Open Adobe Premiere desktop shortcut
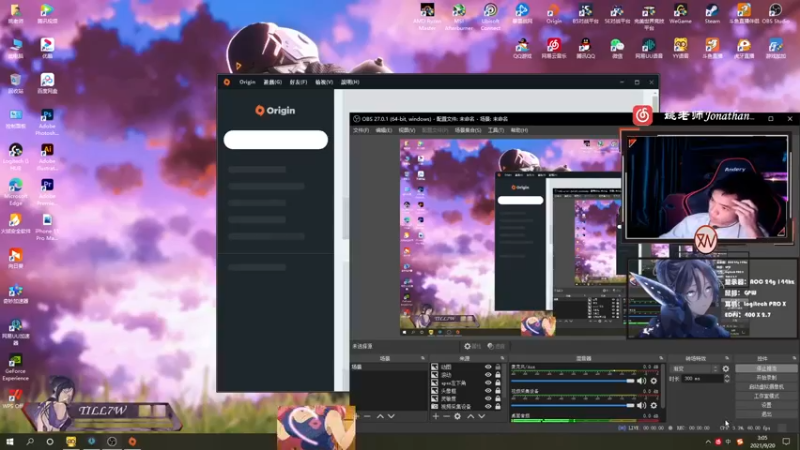The image size is (800, 450). coord(47,192)
